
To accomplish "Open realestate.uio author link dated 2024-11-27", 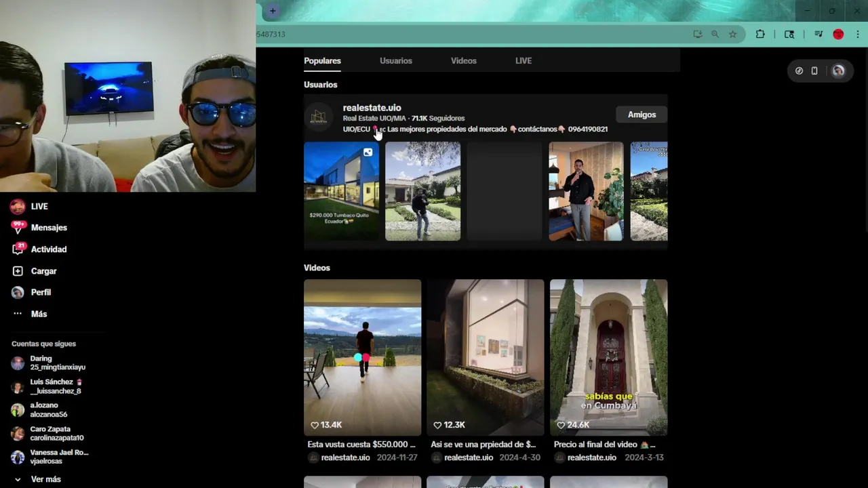I will click(x=345, y=457).
